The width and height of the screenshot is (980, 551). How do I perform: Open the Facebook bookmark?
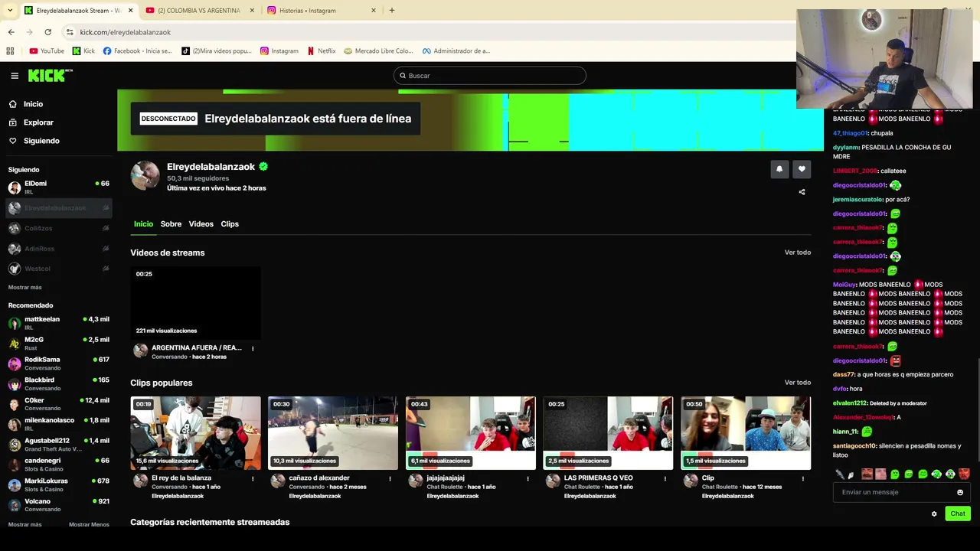[137, 51]
